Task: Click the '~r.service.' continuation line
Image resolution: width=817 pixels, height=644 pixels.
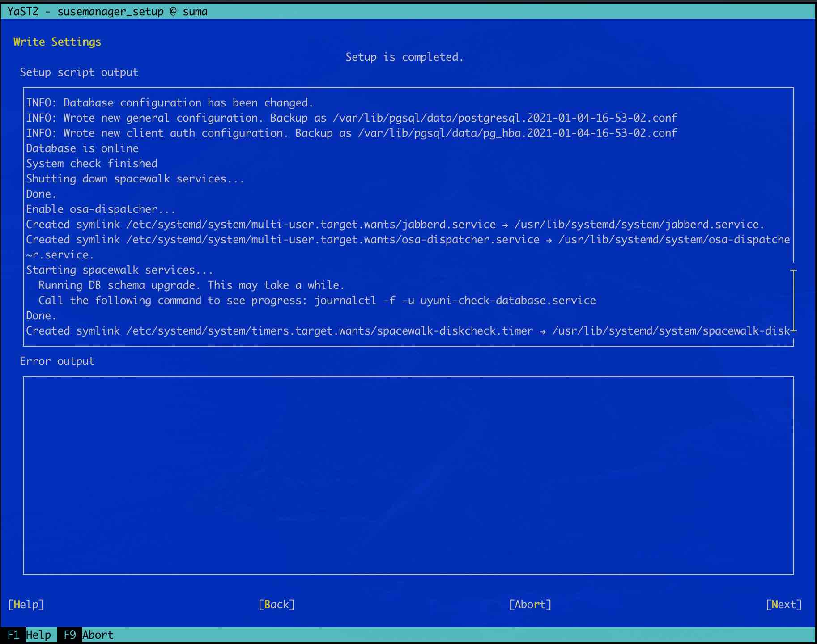Action: pyautogui.click(x=60, y=254)
